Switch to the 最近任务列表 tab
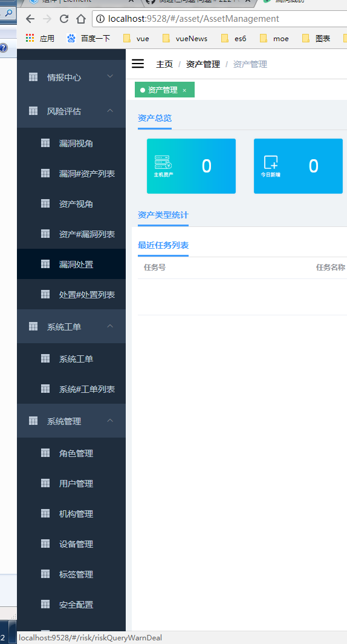 point(163,246)
